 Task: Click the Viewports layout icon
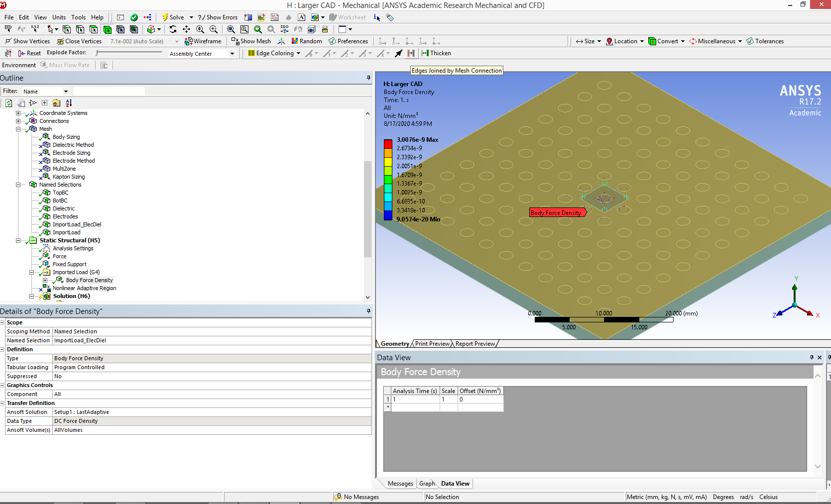point(345,29)
